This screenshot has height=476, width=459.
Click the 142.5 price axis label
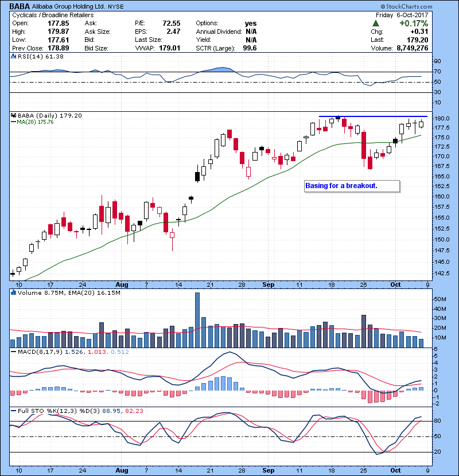[442, 273]
